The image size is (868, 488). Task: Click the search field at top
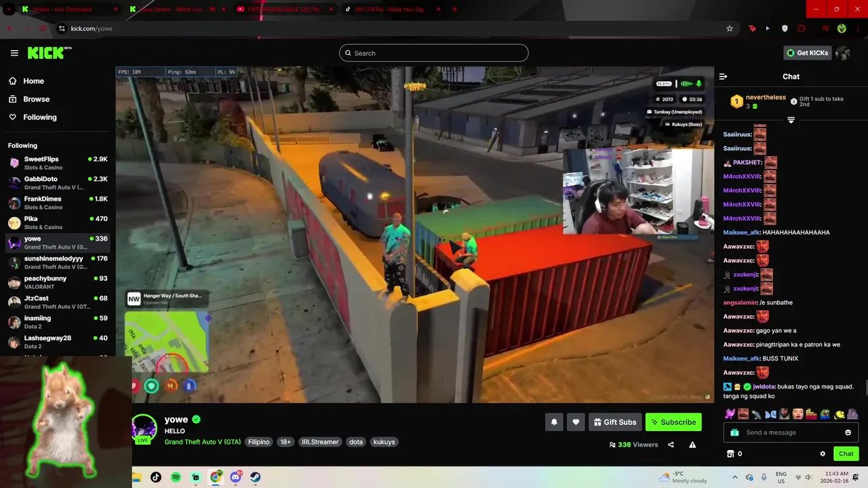(x=434, y=53)
